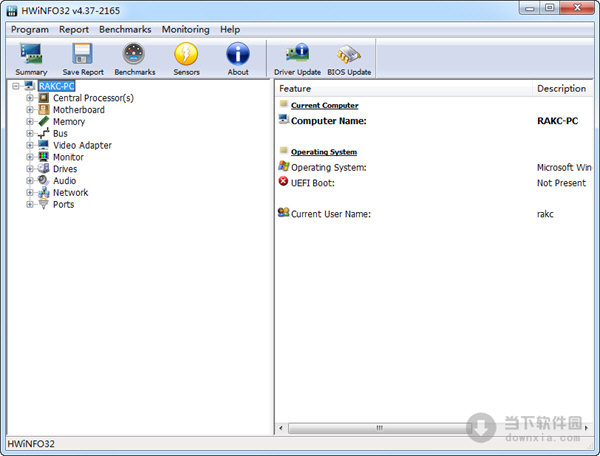Expand the Video Adapter node
The width and height of the screenshot is (600, 456).
pos(29,145)
